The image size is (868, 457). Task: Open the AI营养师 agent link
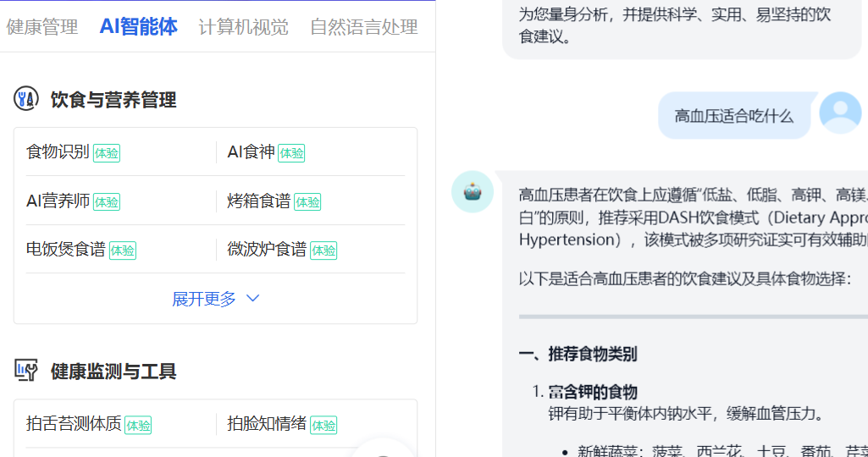(x=58, y=201)
